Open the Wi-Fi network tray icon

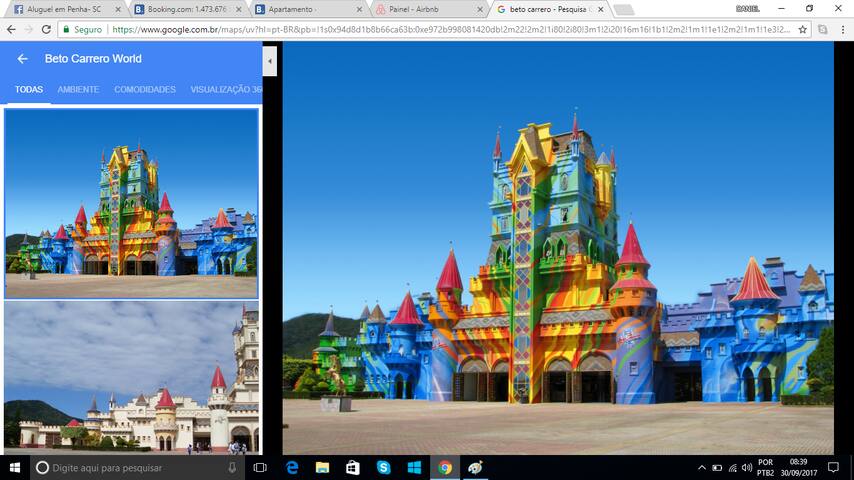point(733,467)
